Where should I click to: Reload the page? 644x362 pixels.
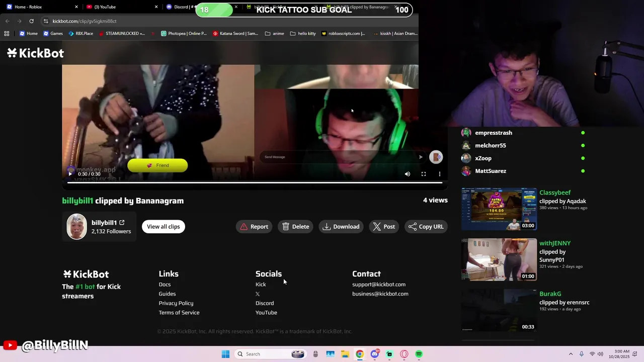(31, 21)
